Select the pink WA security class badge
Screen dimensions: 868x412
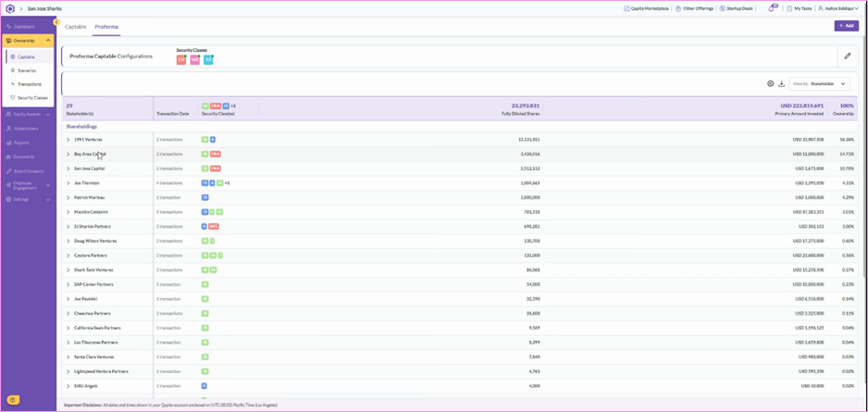click(x=195, y=60)
